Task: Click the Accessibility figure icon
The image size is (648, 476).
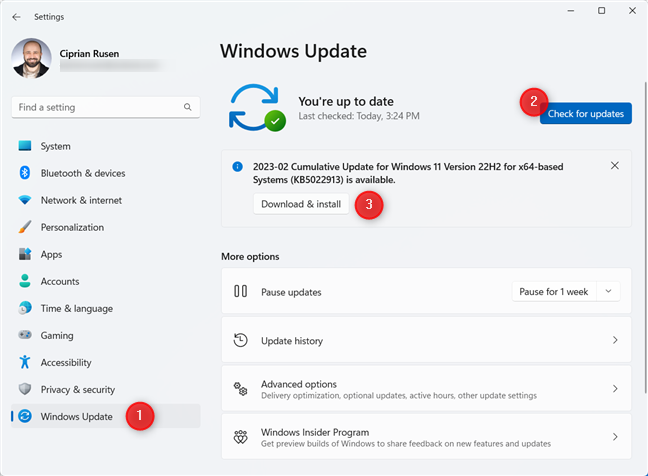Action: pos(25,362)
